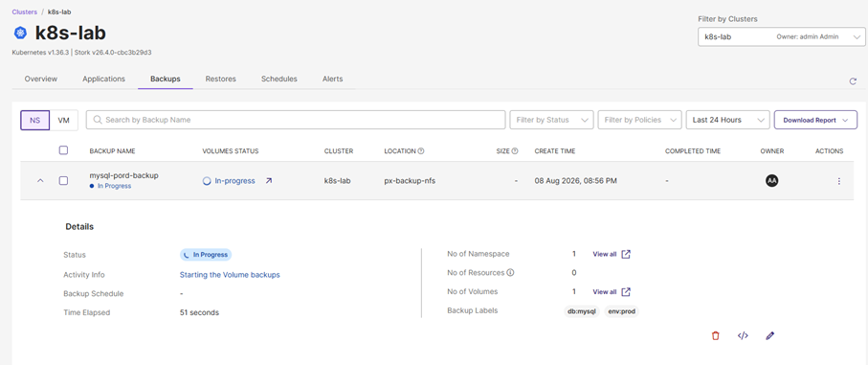
Task: Open Filter by Status dropdown
Action: (551, 120)
